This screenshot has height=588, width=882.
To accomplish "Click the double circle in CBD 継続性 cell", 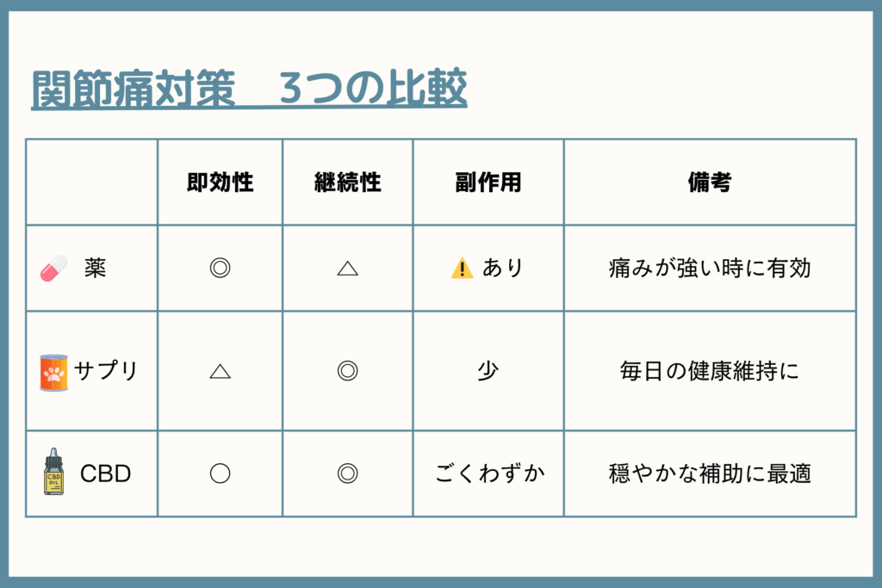I will (x=348, y=473).
